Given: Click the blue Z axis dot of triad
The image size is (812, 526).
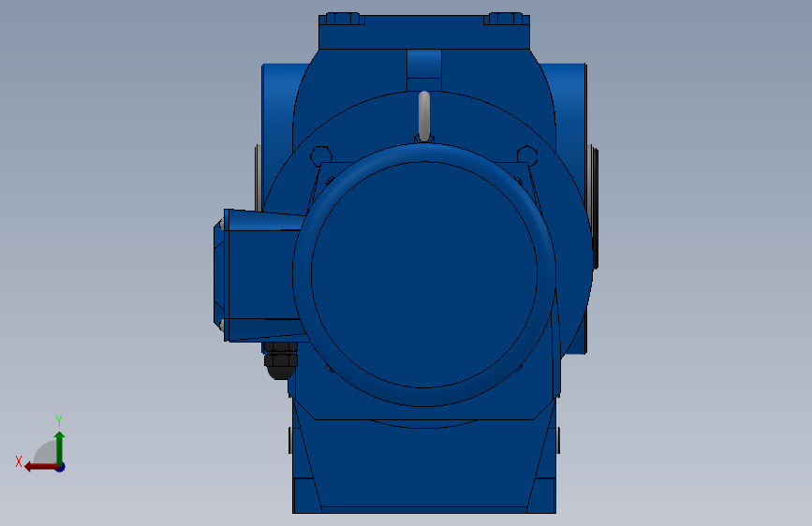Looking at the screenshot, I should pos(61,468).
